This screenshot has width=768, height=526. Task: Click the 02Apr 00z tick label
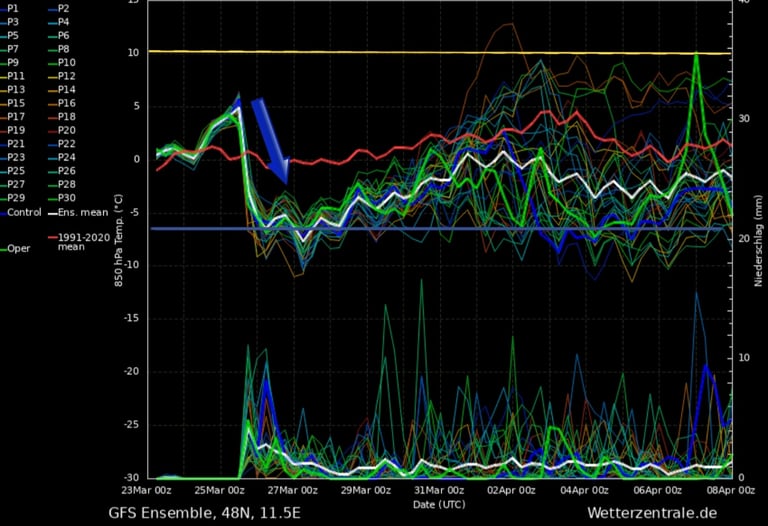pos(511,490)
